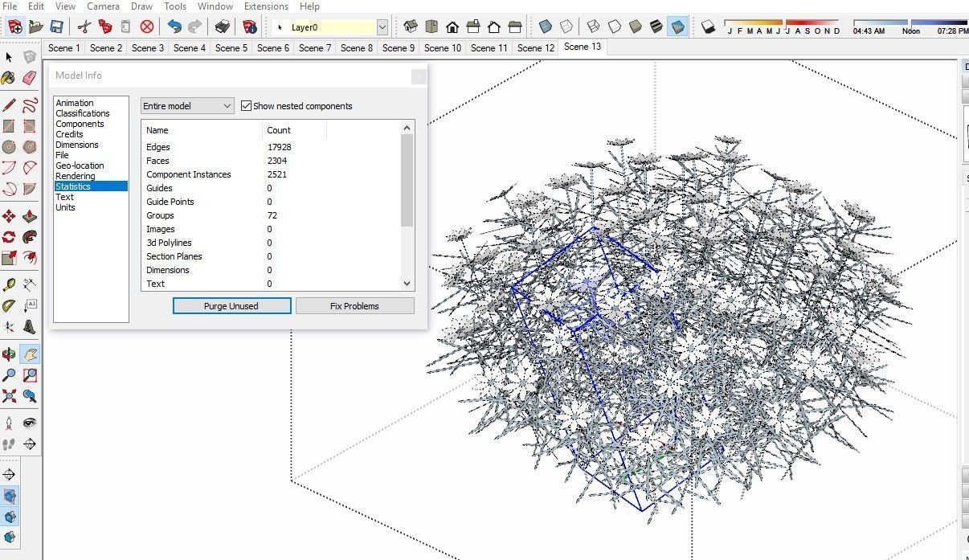Screen dimensions: 969x560
Task: Switch to Scene 12 tab
Action: pos(536,47)
